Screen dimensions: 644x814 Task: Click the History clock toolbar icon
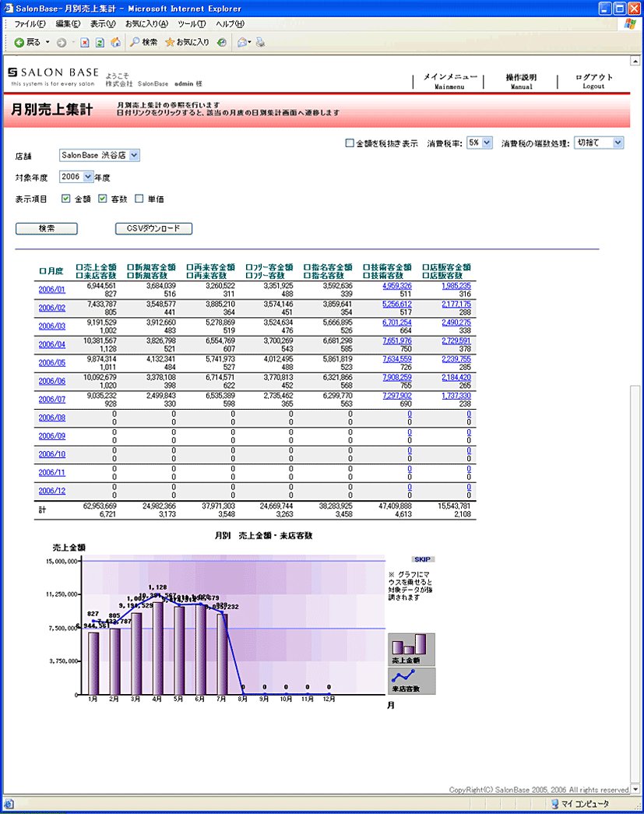(x=222, y=43)
